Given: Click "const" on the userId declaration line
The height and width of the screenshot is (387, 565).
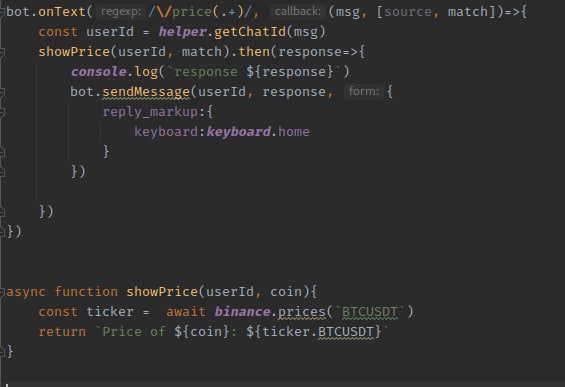Looking at the screenshot, I should point(58,32).
